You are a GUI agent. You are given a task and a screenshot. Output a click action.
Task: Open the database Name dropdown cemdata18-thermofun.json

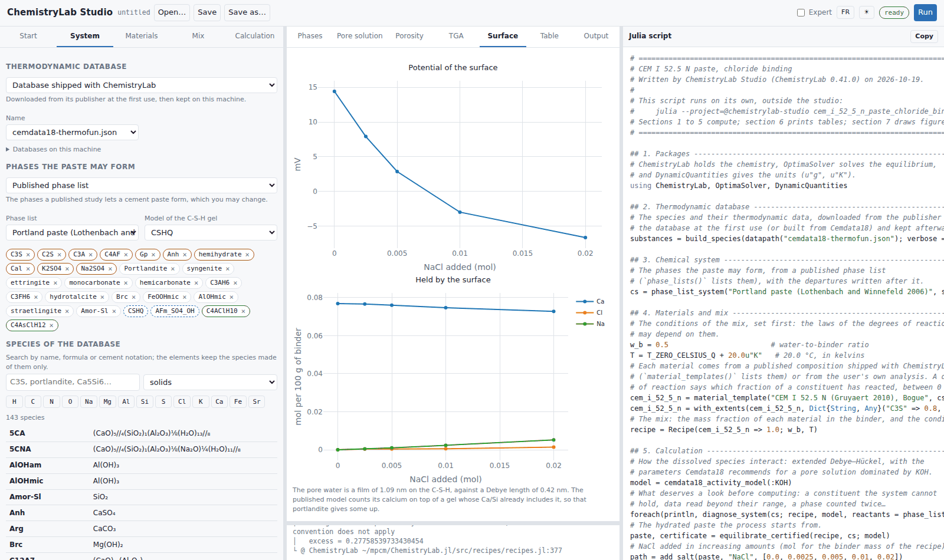click(x=73, y=132)
